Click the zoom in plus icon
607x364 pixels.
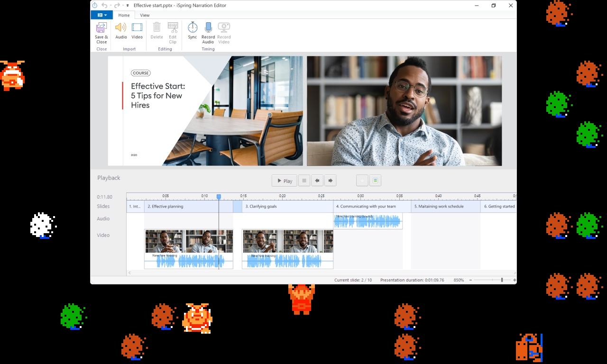tap(515, 280)
